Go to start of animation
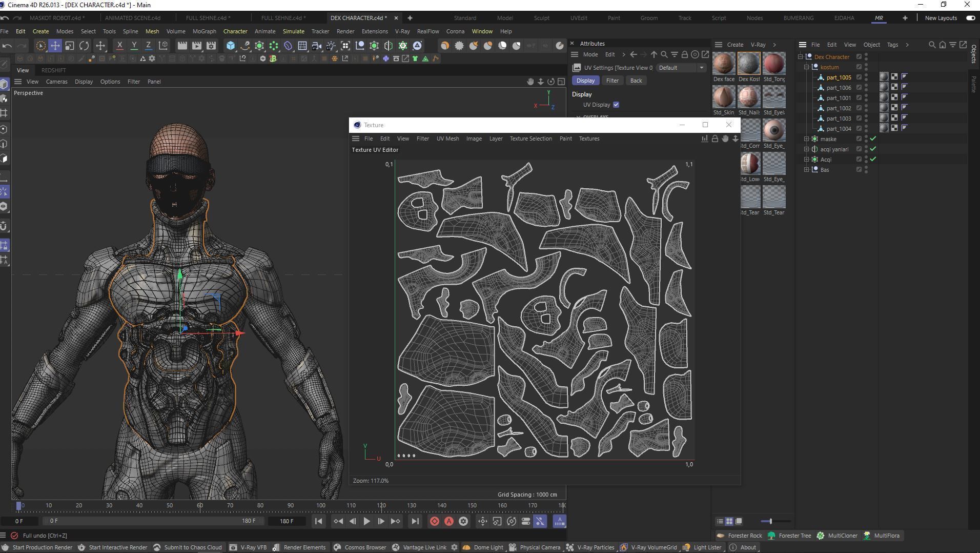This screenshot has height=553, width=980. [318, 521]
